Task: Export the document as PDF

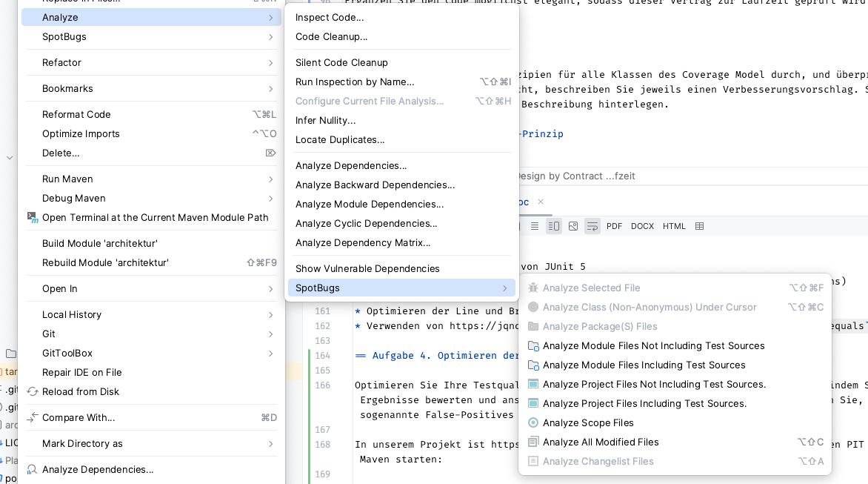Action: 614,226
